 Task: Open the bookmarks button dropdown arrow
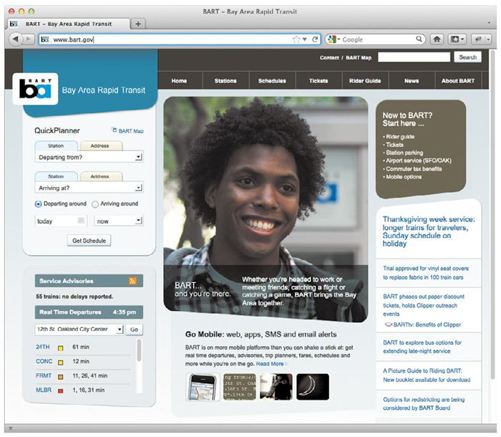[462, 39]
